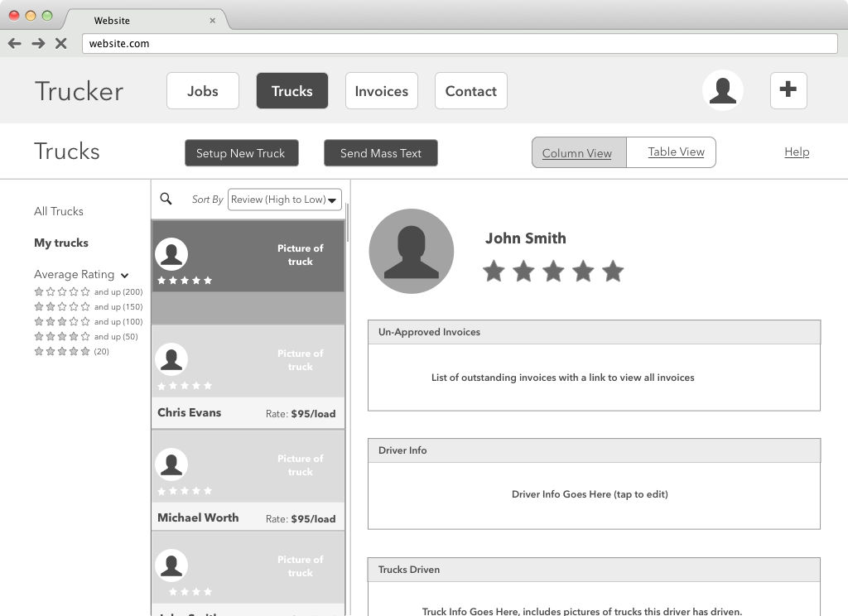Click the John Smith heading name
The image size is (848, 616).
pos(526,238)
